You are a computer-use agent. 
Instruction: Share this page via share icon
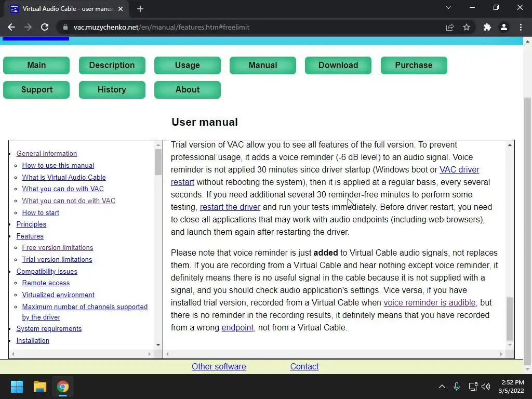450,27
